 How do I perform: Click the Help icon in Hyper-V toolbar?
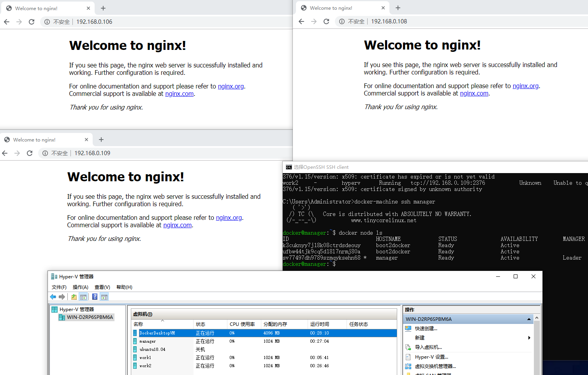[95, 297]
